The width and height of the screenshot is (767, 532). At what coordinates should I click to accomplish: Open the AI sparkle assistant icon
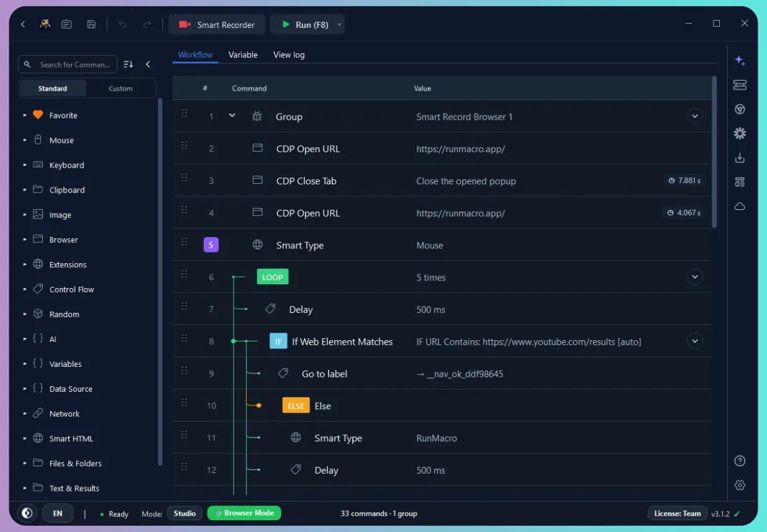tap(740, 61)
